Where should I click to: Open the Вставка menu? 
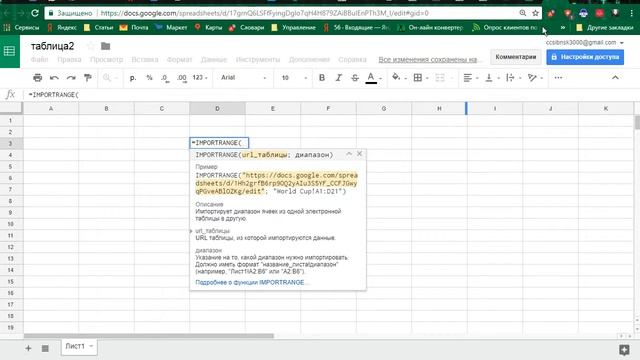(144, 60)
